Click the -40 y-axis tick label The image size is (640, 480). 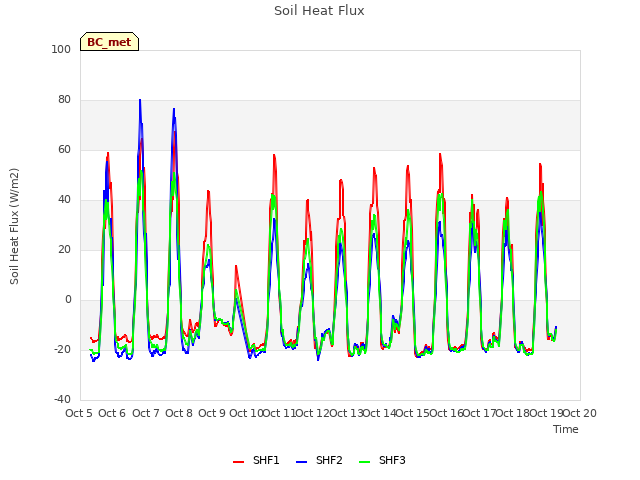pyautogui.click(x=62, y=399)
